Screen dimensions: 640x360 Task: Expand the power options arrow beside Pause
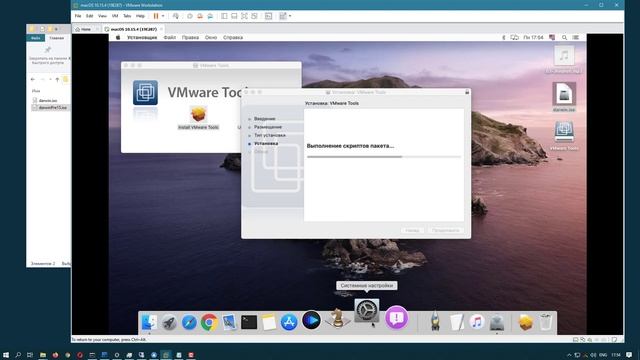coord(163,16)
